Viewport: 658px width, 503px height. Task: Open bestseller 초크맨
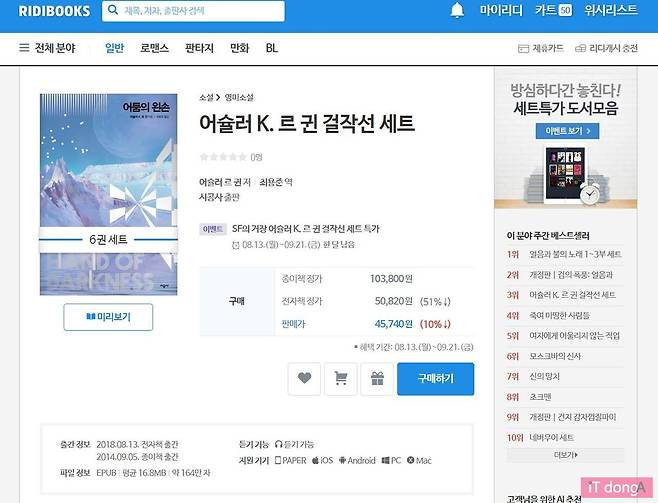click(540, 397)
